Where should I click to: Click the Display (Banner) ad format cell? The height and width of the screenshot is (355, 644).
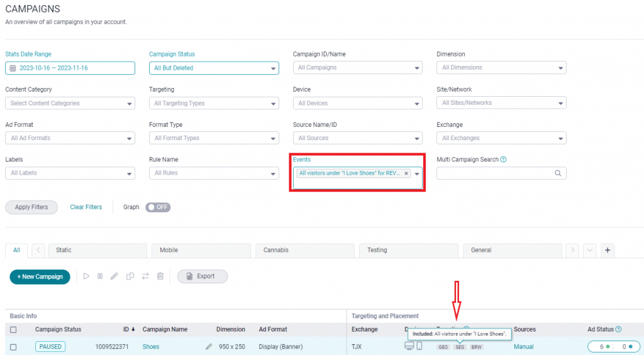tap(280, 347)
